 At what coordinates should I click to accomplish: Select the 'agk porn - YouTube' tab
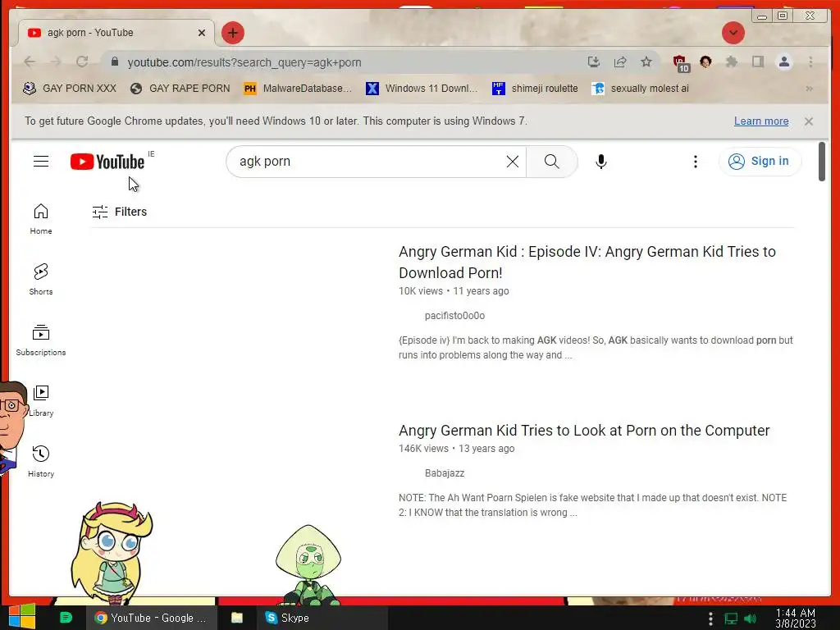point(116,33)
